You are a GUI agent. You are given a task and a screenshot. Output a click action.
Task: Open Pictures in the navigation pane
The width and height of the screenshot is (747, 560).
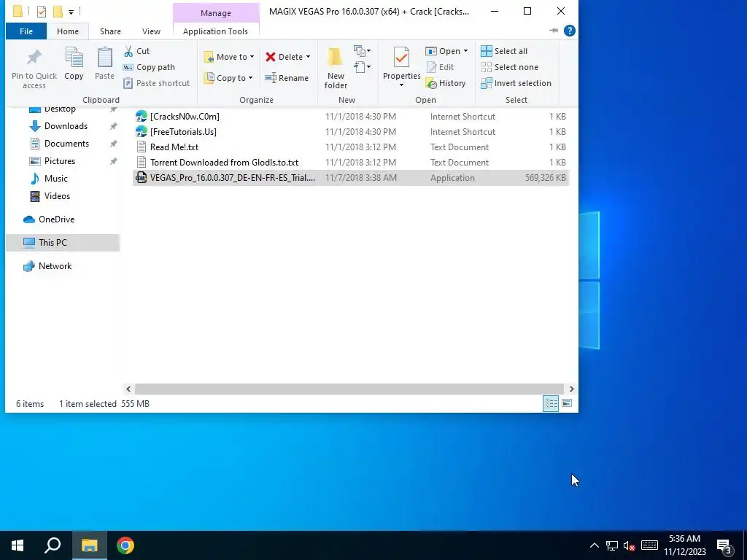[x=60, y=161]
